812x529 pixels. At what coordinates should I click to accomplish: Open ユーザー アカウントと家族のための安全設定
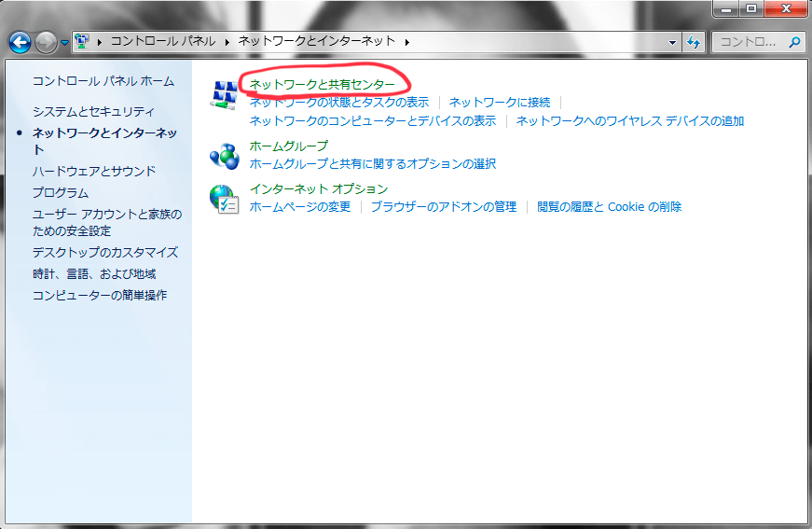coord(107,222)
